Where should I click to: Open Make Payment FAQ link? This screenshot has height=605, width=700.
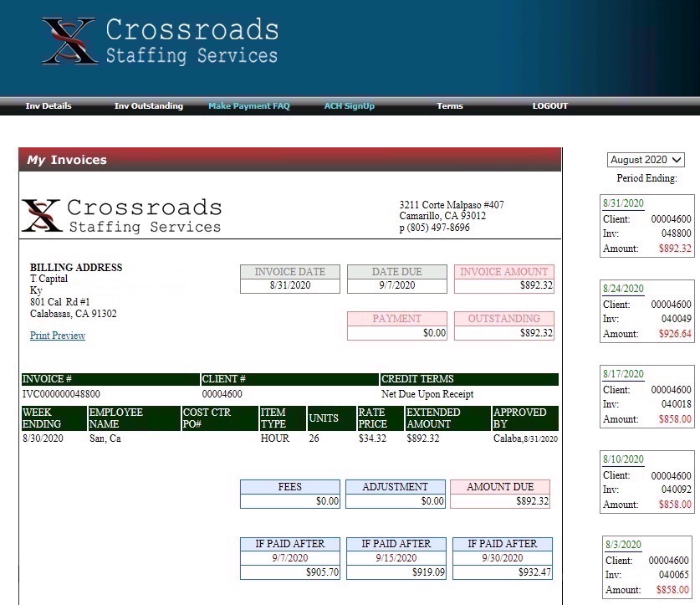[x=248, y=106]
